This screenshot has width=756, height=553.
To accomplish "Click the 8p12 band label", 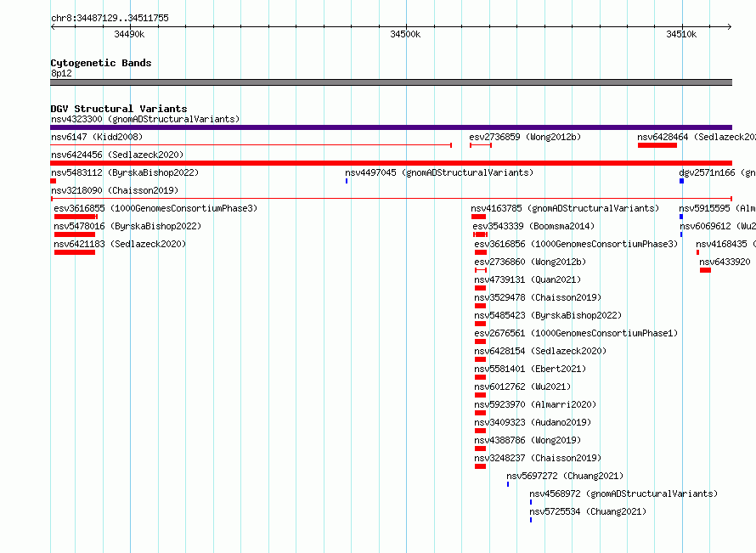I will [x=61, y=73].
